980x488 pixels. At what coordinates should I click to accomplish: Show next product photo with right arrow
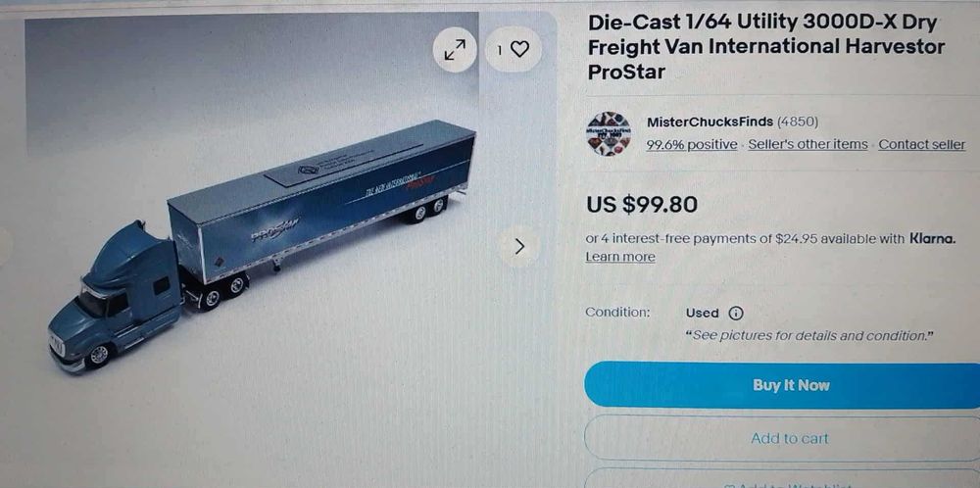coord(518,247)
